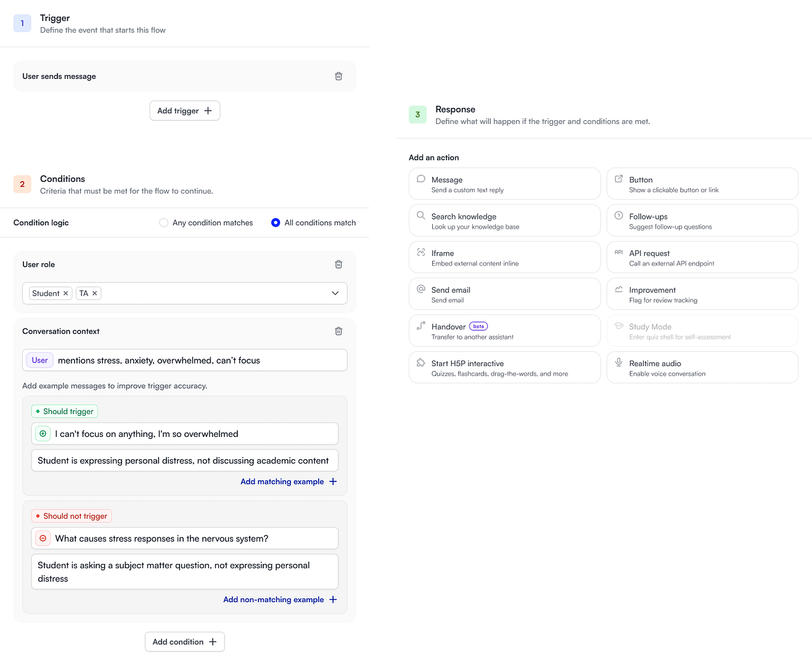
Task: Click the Button external link icon
Action: pyautogui.click(x=618, y=179)
